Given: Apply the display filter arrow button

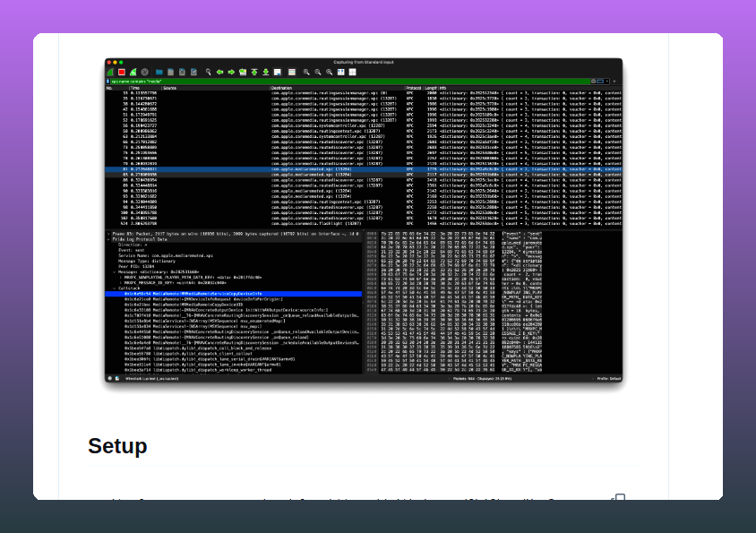Looking at the screenshot, I should click(x=600, y=82).
